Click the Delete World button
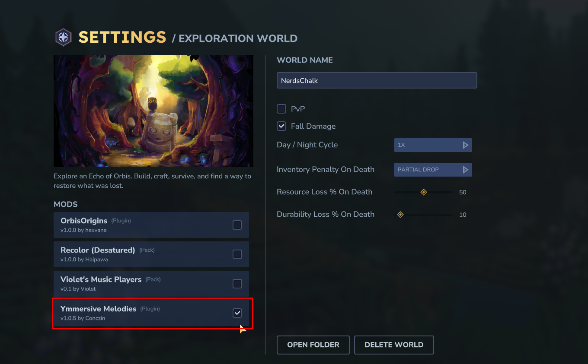This screenshot has height=364, width=588. (x=394, y=345)
